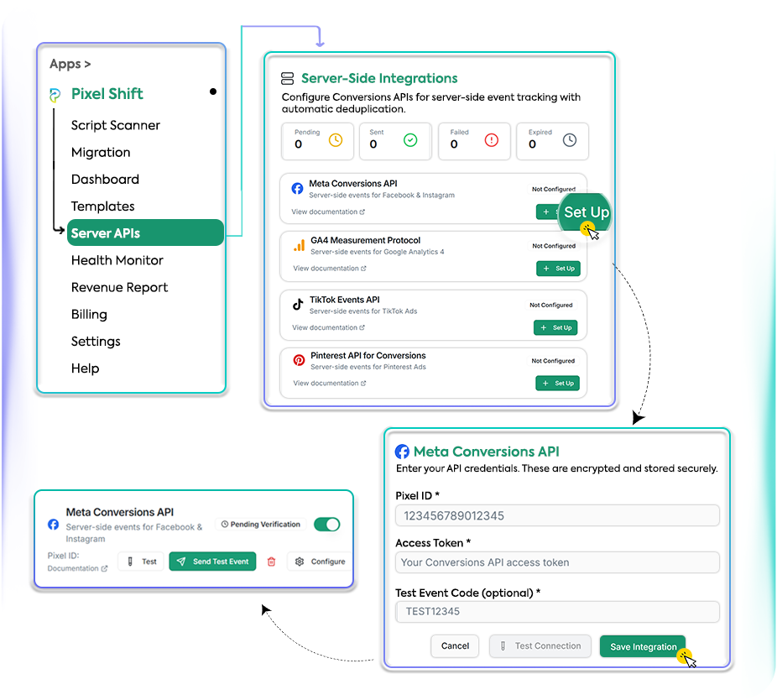This screenshot has width=777, height=700.
Task: Click Not Configured label on GA4 row
Action: (x=554, y=246)
